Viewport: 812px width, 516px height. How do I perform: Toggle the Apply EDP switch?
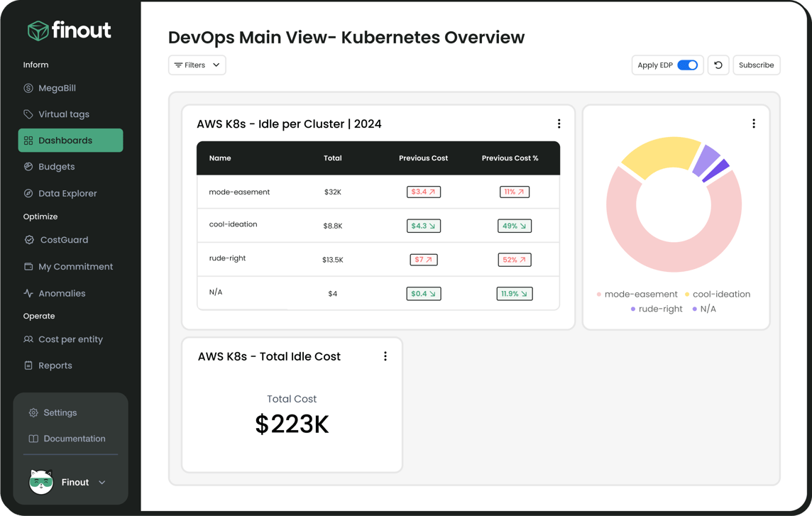coord(686,65)
